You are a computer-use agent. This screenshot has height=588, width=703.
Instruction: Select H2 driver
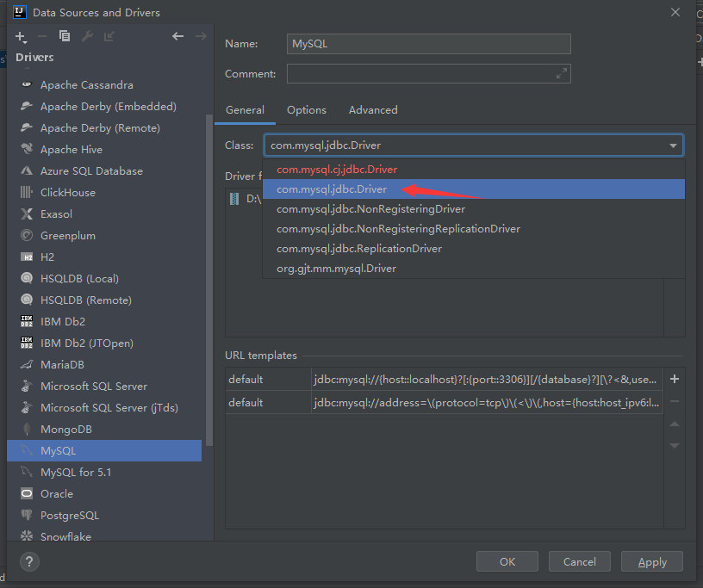tap(104, 257)
